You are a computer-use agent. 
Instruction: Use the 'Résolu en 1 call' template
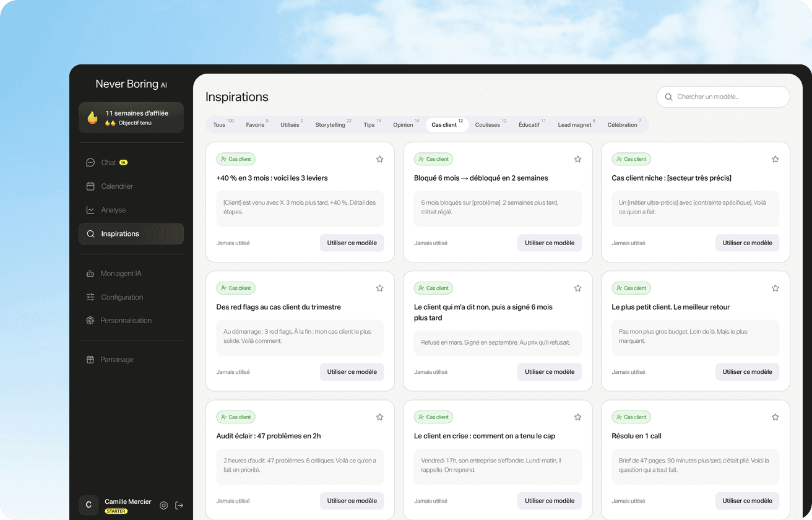[x=748, y=501]
